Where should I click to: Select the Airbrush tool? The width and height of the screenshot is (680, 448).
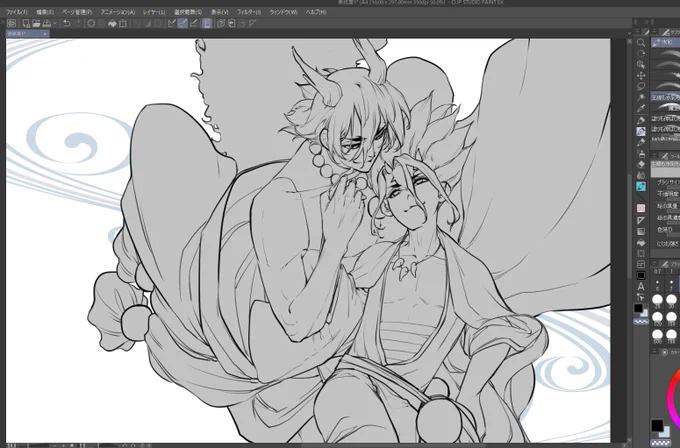click(641, 154)
